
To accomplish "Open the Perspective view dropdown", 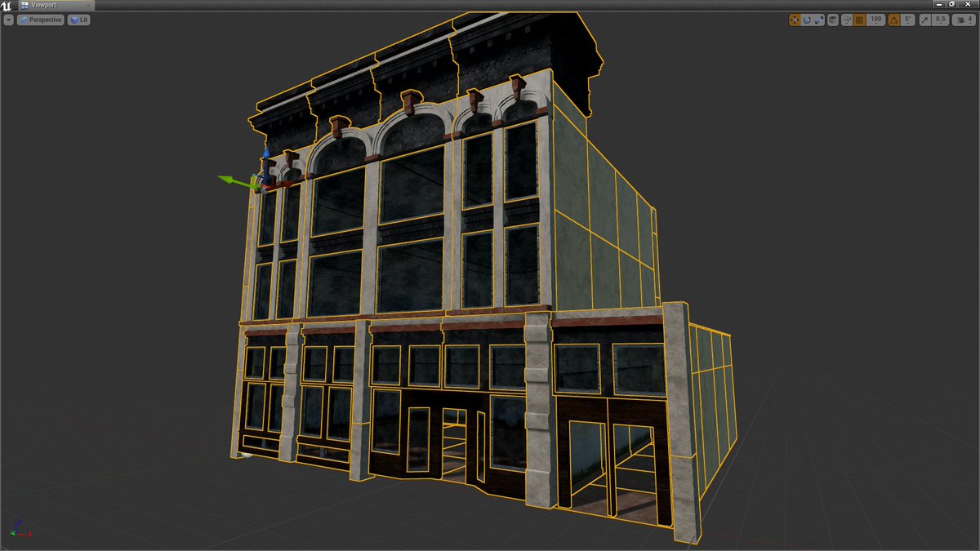I will 39,19.
